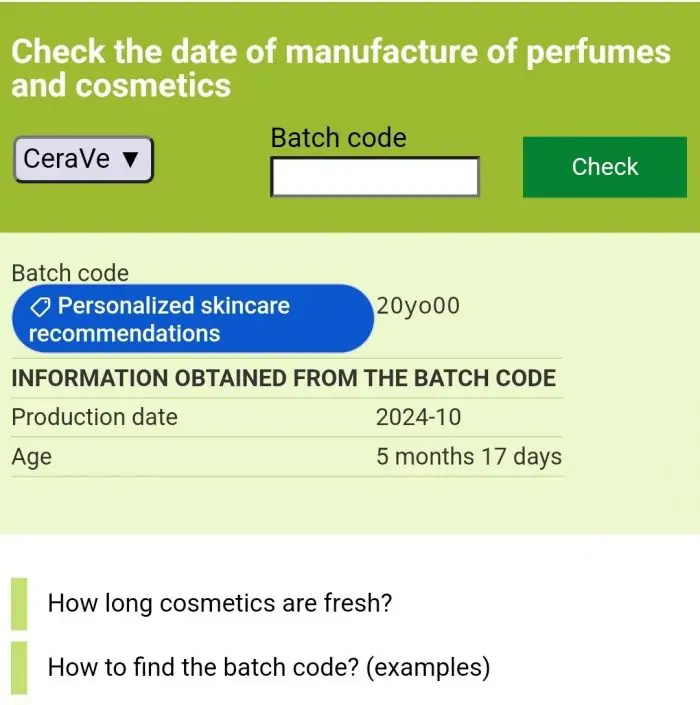Click Information obtained from the batch code header

284,378
